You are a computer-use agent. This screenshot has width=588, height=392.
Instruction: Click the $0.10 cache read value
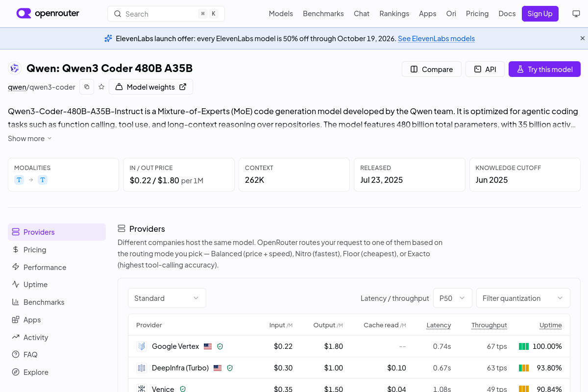tap(396, 367)
